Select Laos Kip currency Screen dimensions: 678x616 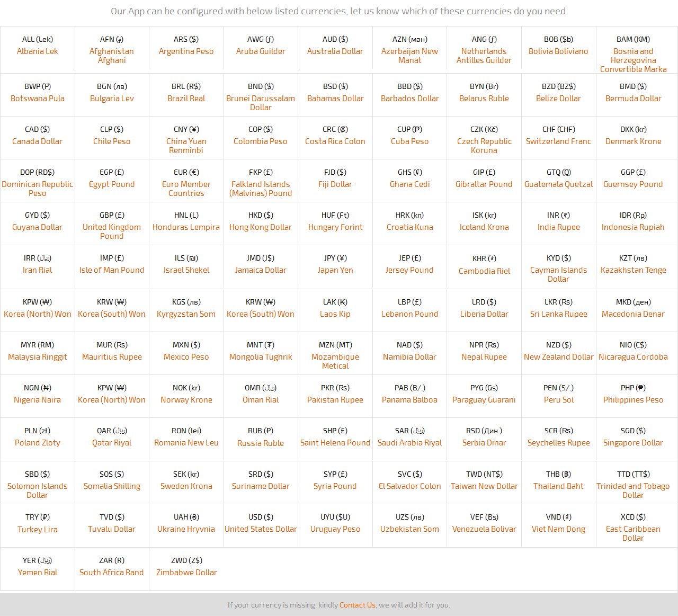click(335, 314)
